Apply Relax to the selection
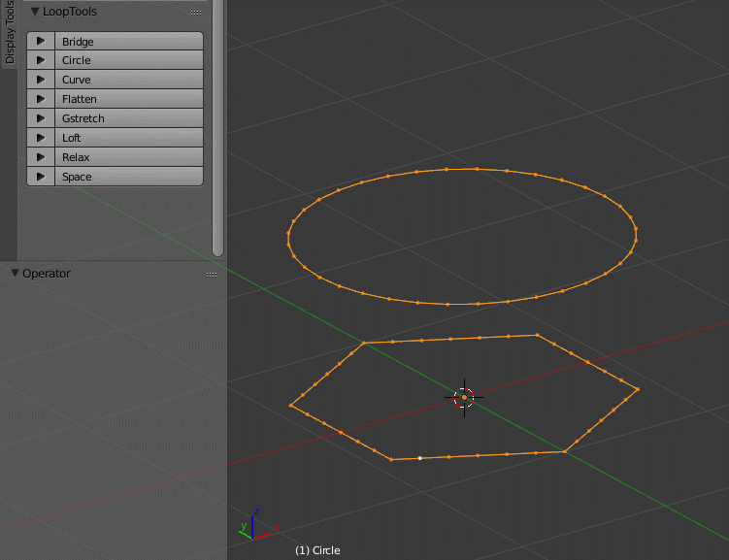Viewport: 729px width, 560px height. pyautogui.click(x=129, y=157)
